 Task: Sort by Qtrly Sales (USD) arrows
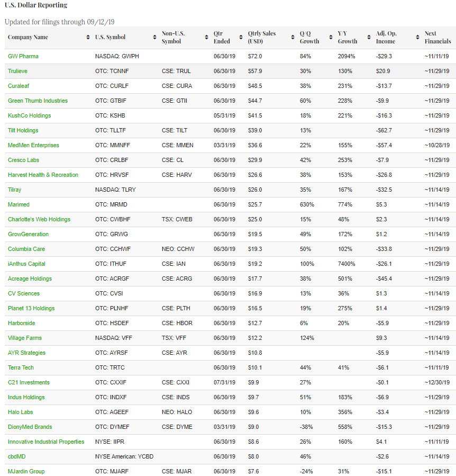pyautogui.click(x=292, y=38)
